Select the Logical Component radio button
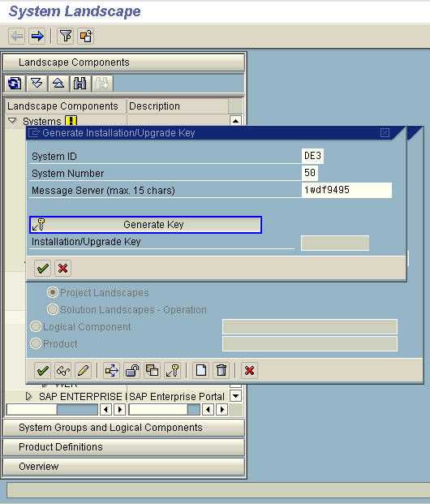Viewport: 430px width, 504px height. click(36, 326)
